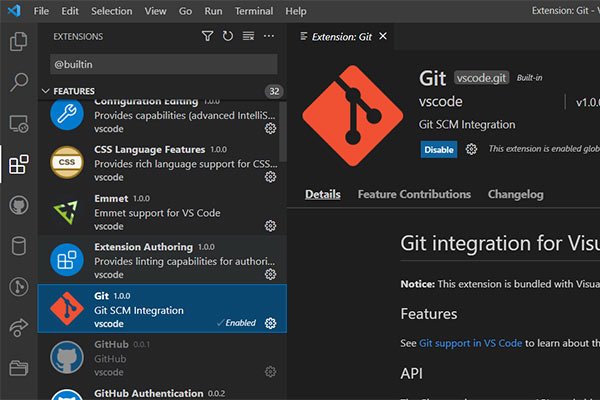
Task: Select the Configuration Editing extension description
Action: pyautogui.click(x=184, y=115)
